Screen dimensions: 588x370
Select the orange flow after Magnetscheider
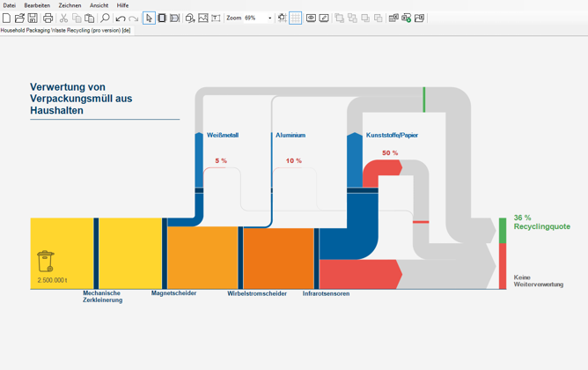[202, 257]
